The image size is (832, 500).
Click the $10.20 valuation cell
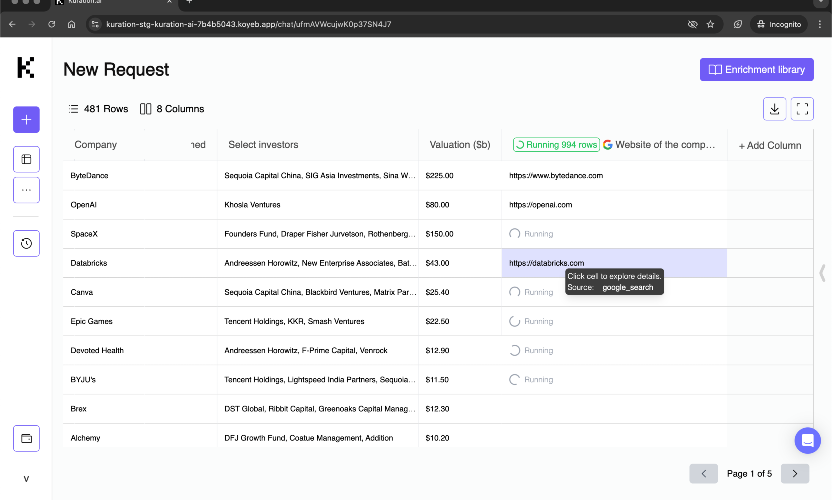(460, 436)
